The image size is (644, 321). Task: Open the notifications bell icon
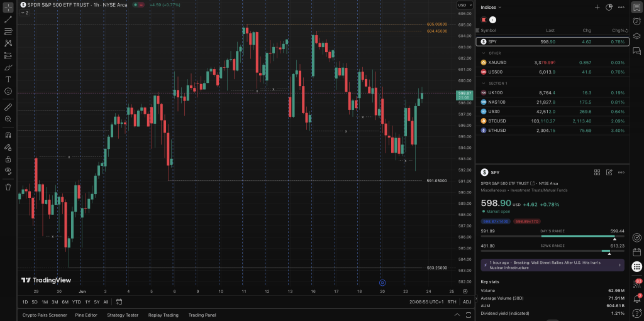(x=636, y=299)
